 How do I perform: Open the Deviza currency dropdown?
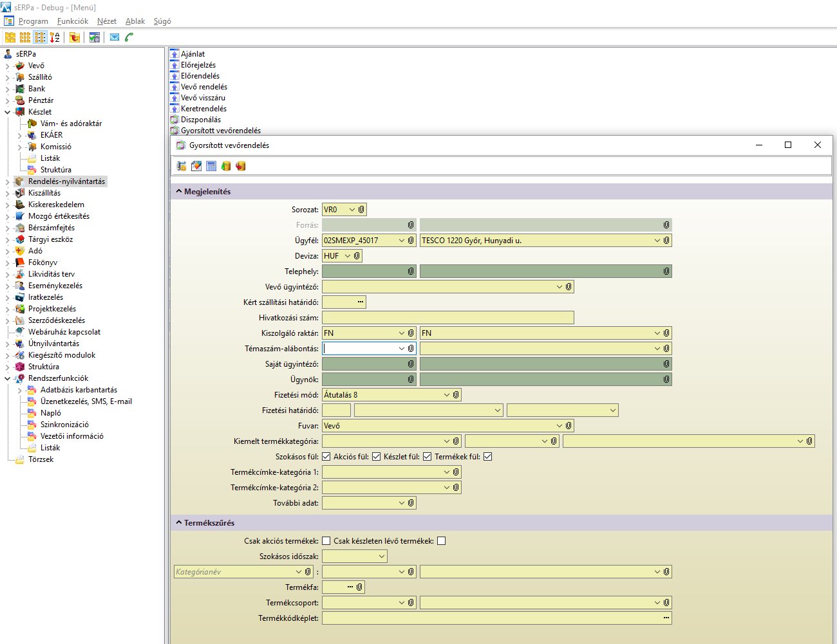click(348, 256)
